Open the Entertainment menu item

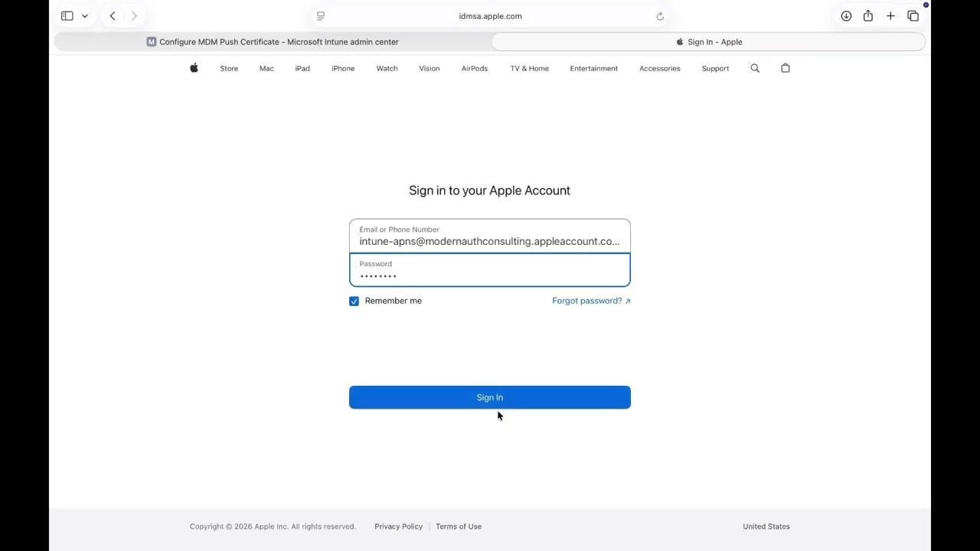[x=593, y=69]
